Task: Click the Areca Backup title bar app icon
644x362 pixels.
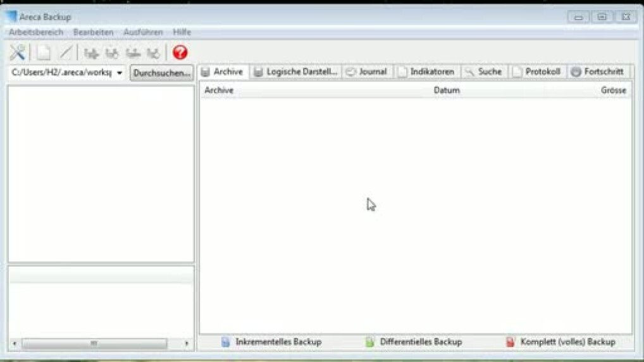Action: coord(11,16)
